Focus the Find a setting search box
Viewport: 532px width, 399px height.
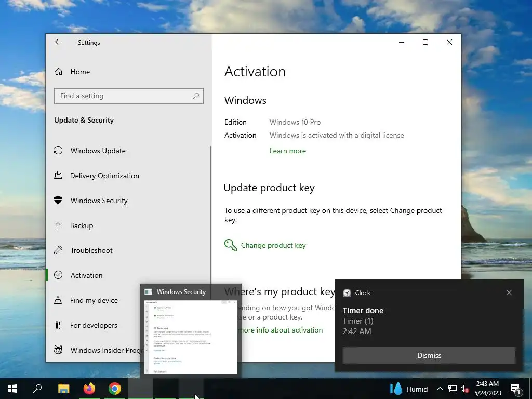click(129, 96)
